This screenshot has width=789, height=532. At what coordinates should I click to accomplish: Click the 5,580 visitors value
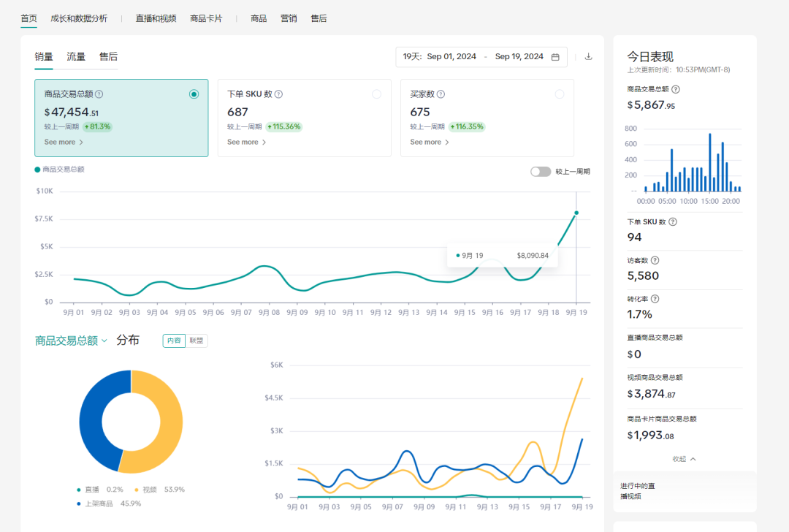643,275
